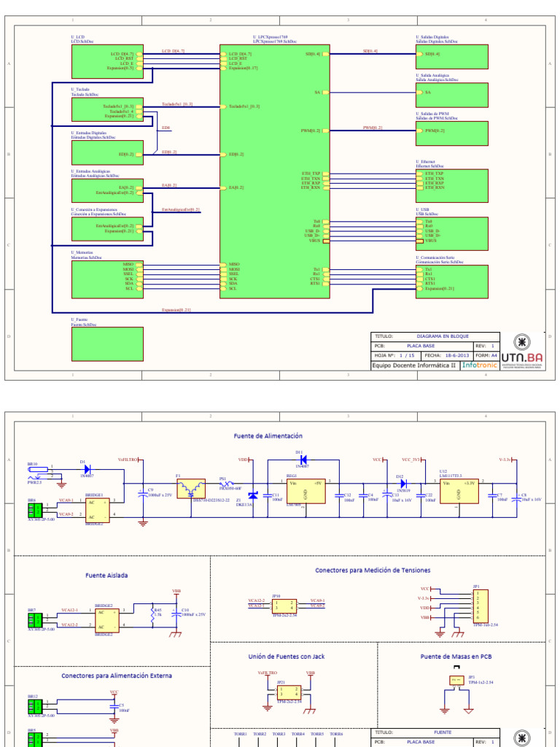Select the U_Teclado sheet symbol block
Viewport: 560px width, 747px height.
[107, 109]
